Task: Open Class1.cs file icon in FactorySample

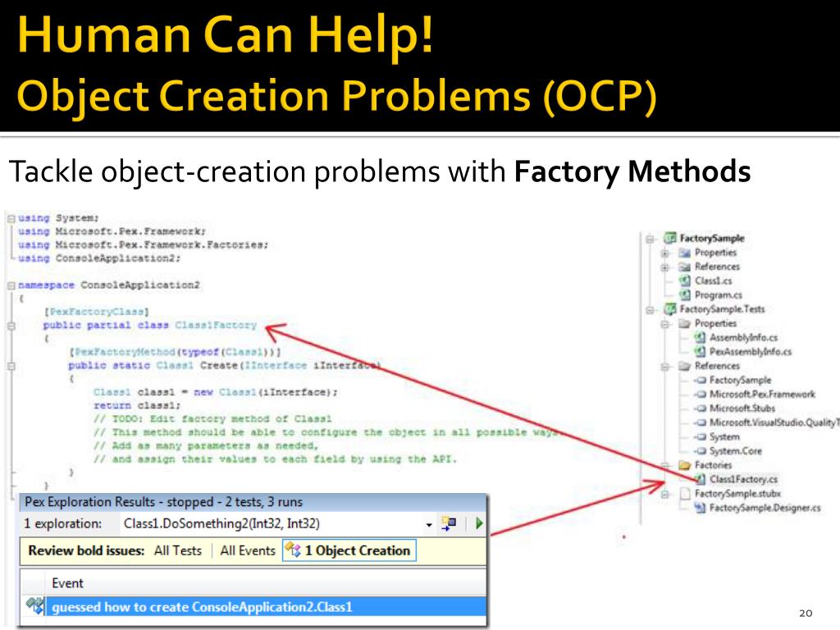Action: (x=685, y=281)
